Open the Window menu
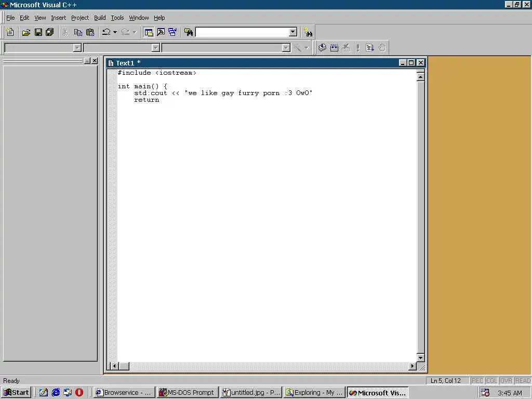 (x=139, y=18)
